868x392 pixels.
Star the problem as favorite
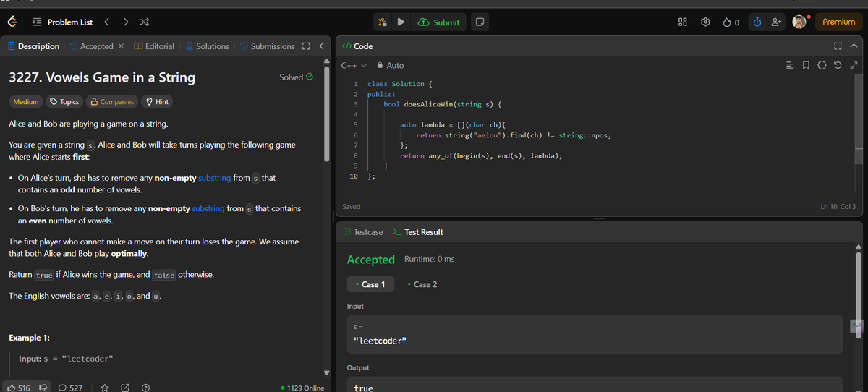(104, 388)
